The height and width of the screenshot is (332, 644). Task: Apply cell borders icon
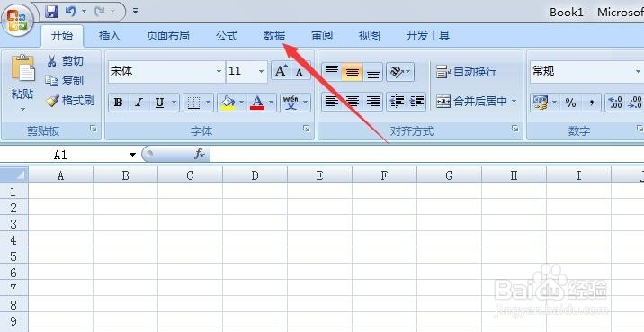193,103
